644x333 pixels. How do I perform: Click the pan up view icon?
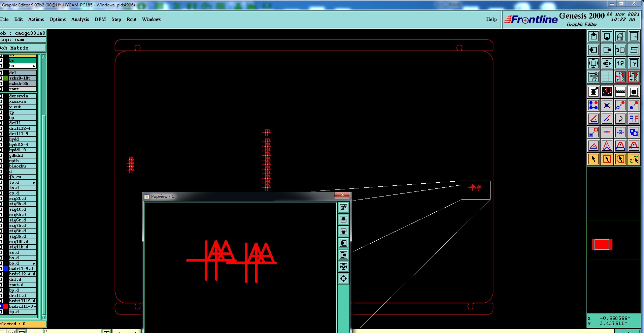pyautogui.click(x=594, y=36)
